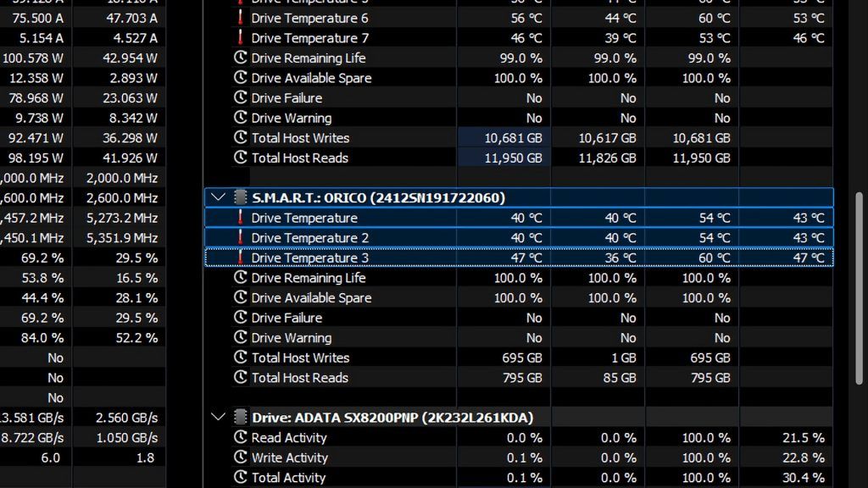
Task: Click the clock icon on the 99.0 % Drive Remaining Life row
Action: click(x=240, y=58)
